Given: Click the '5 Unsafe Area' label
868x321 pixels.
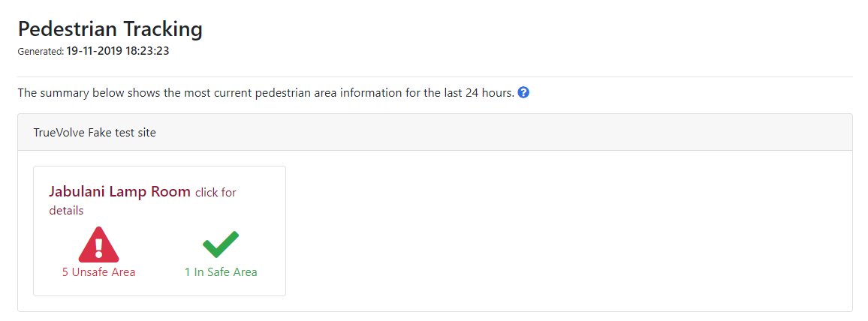Looking at the screenshot, I should pos(98,271).
